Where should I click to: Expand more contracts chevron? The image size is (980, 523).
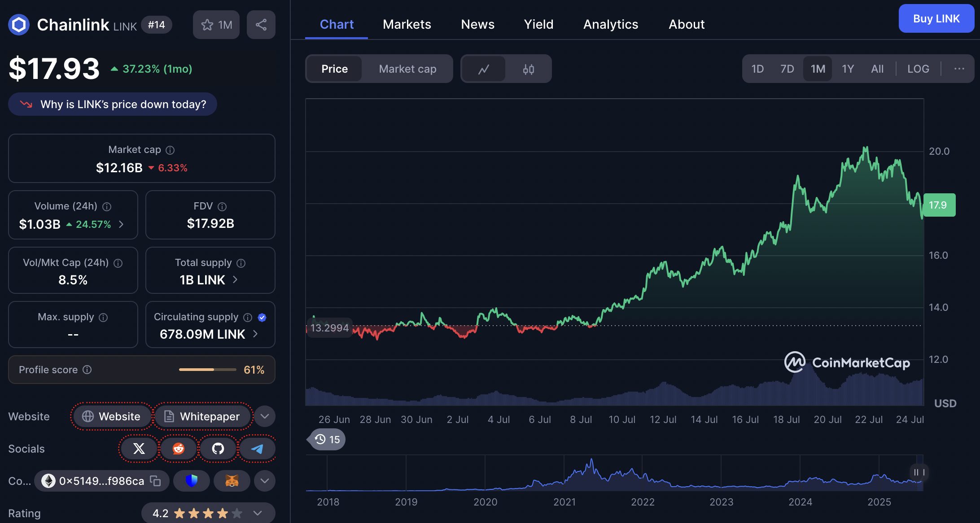click(x=265, y=481)
